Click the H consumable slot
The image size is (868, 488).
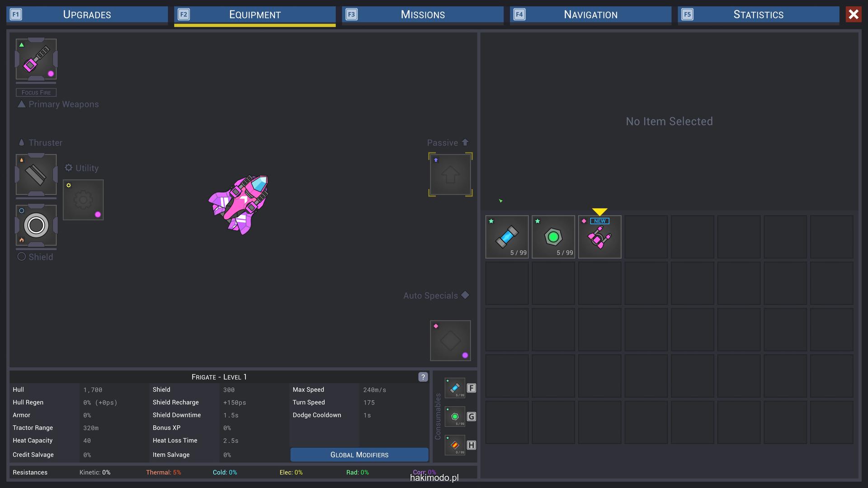point(455,445)
